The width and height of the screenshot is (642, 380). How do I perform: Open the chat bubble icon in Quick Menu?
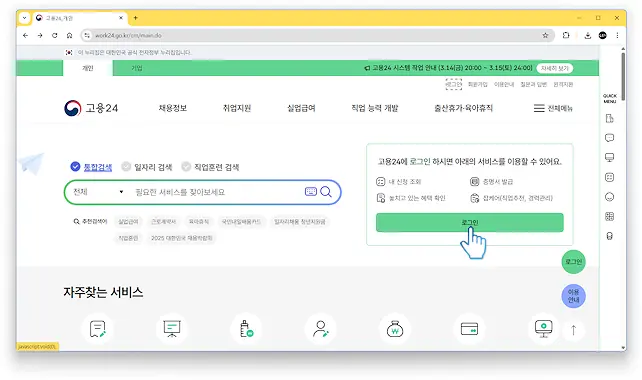(610, 138)
